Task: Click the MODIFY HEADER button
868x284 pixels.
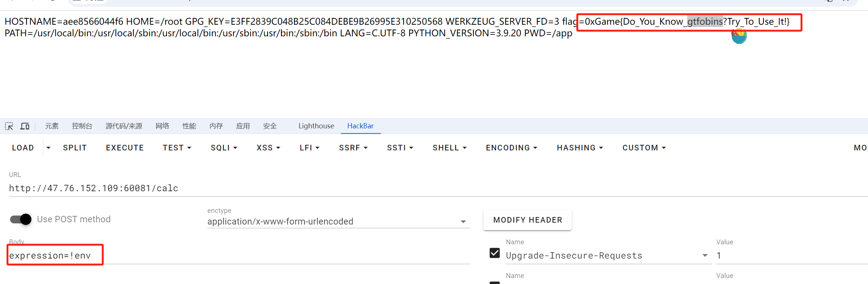Action: pos(527,220)
